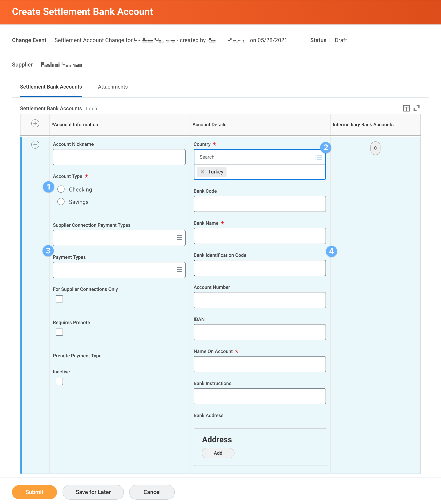Select the Checking account type
The image size is (441, 504).
(x=61, y=189)
